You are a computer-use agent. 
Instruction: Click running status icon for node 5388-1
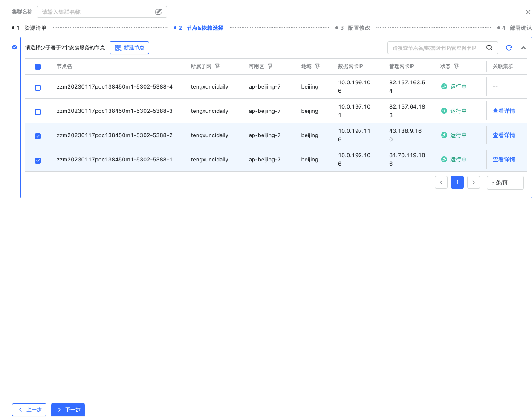tap(444, 159)
